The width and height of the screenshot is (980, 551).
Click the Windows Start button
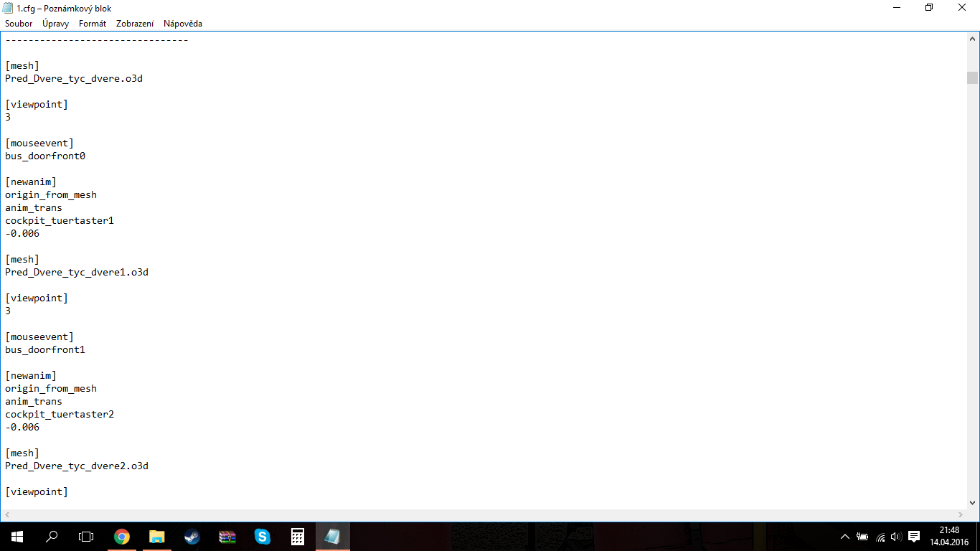[x=17, y=537]
